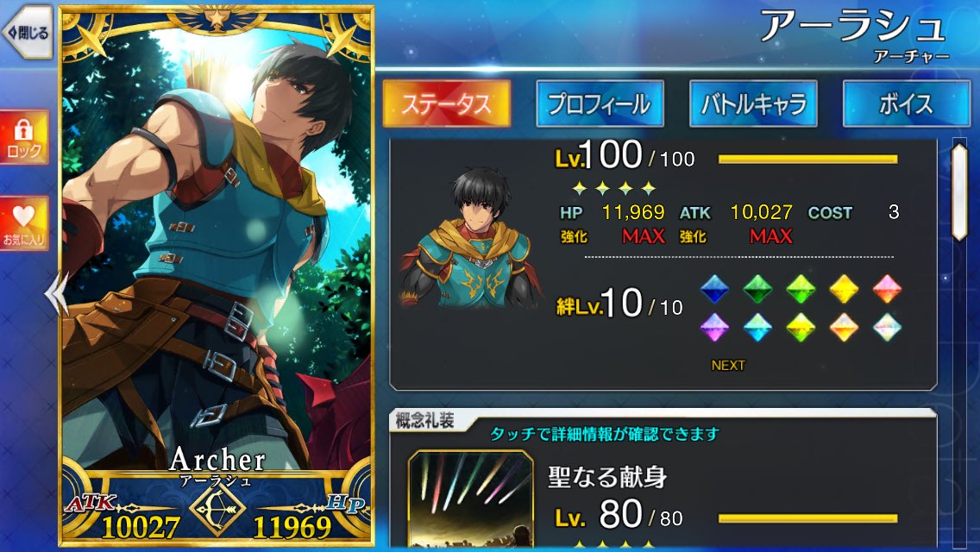Open the バトルキャラ tab
980x552 pixels.
753,103
